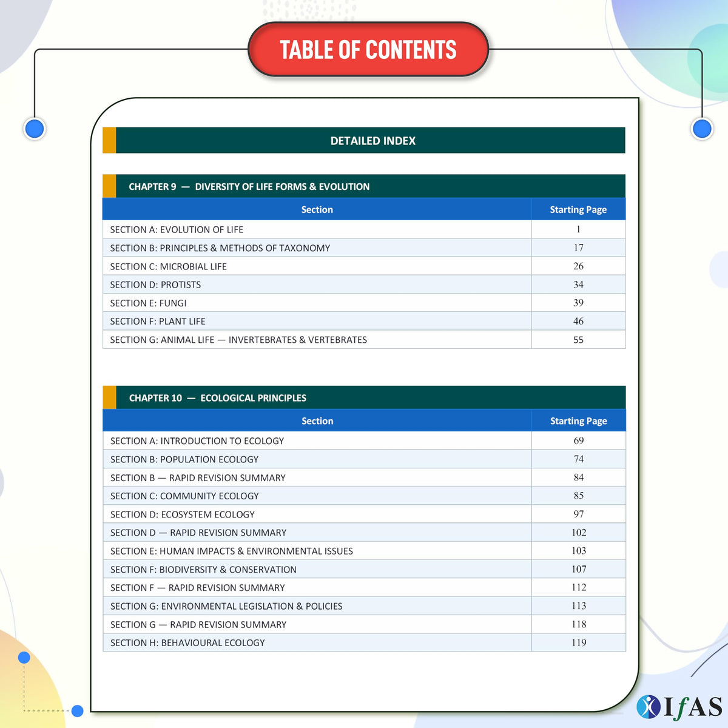The width and height of the screenshot is (728, 728).
Task: Click Section D: Protists row
Action: pos(364,285)
